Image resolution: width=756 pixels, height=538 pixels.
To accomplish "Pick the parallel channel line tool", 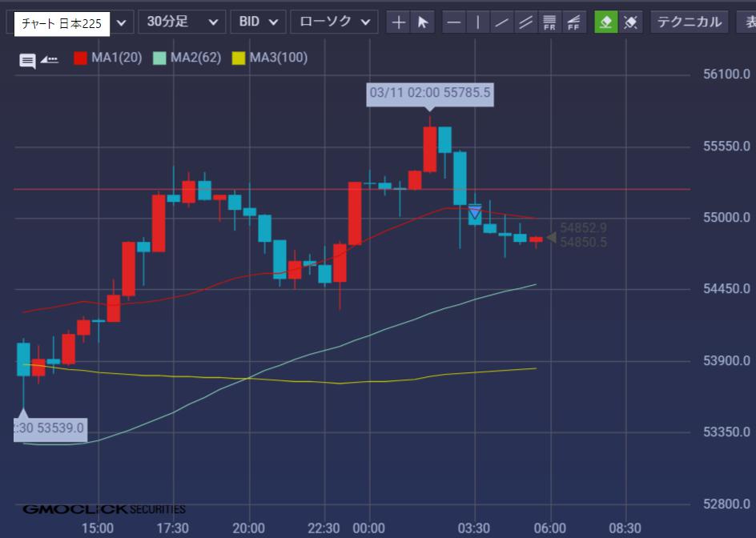I will coord(526,22).
